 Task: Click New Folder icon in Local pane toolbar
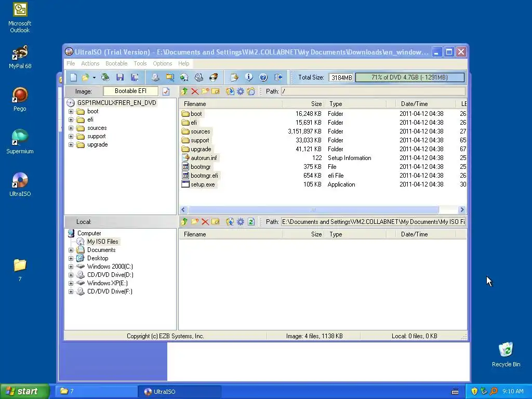point(195,222)
